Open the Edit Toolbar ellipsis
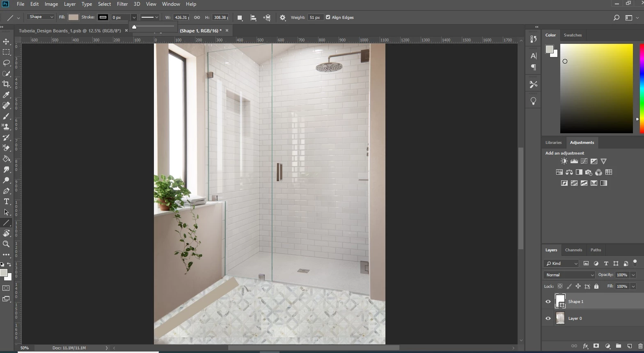Viewport: 644px width, 353px height. [6, 255]
